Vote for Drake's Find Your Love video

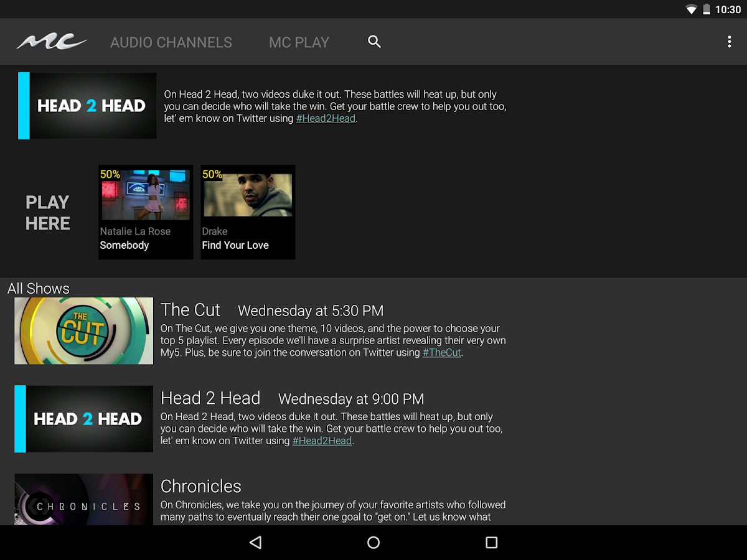pyautogui.click(x=248, y=212)
